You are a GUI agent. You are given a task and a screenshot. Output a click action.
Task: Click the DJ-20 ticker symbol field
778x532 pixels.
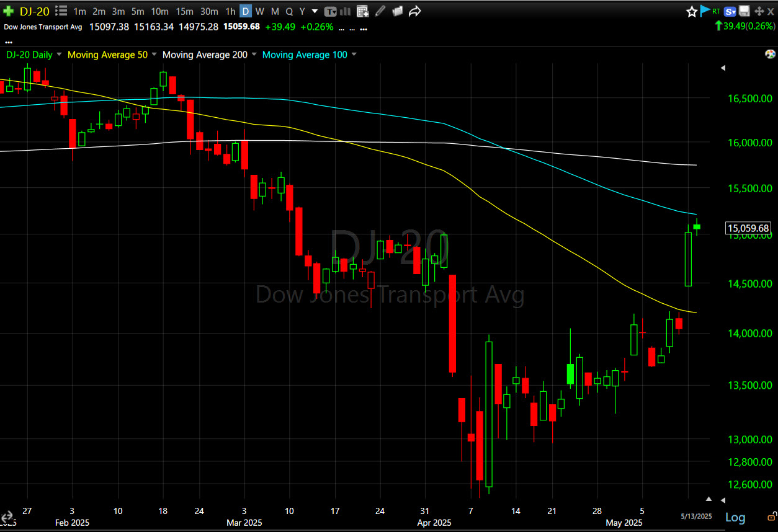pyautogui.click(x=35, y=11)
